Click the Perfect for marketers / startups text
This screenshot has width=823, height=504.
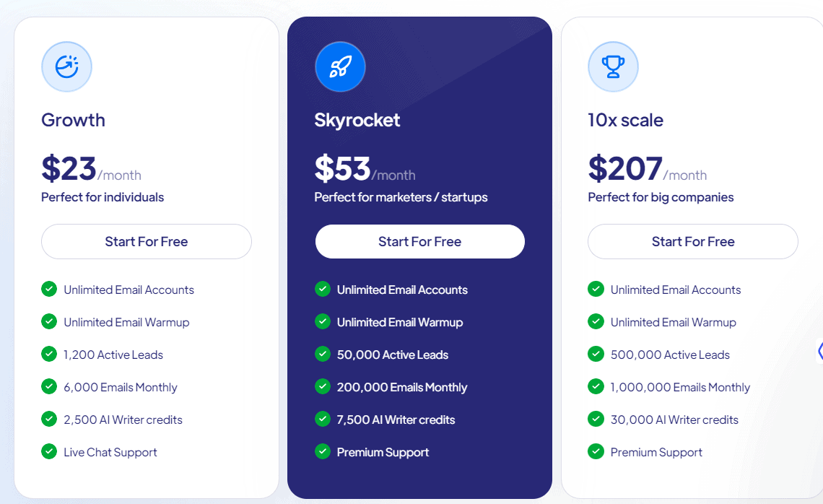coord(401,196)
